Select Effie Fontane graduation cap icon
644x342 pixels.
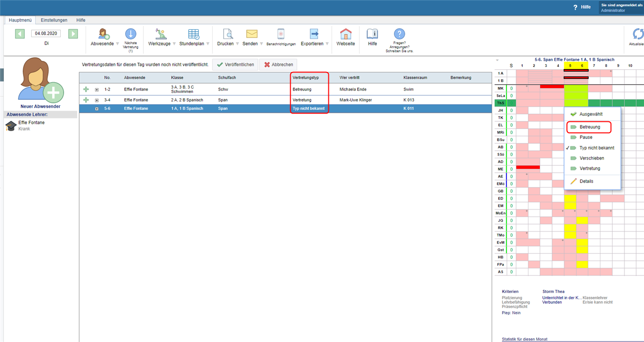11,126
